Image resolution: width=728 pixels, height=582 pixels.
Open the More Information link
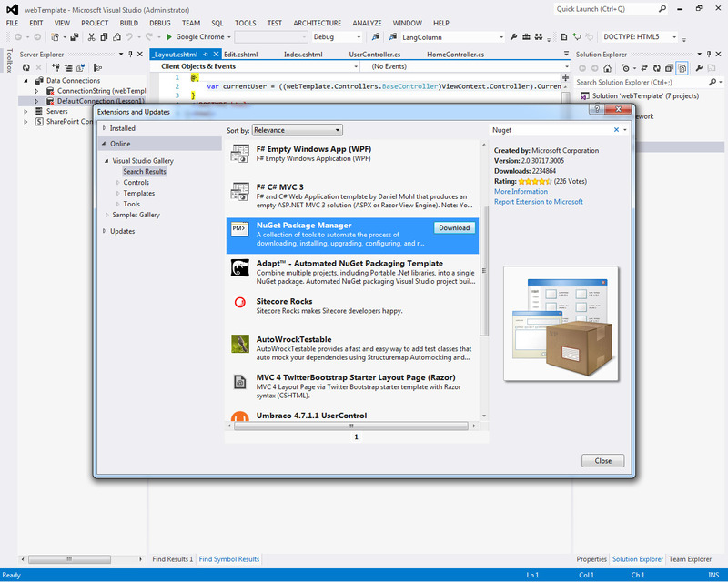(521, 191)
